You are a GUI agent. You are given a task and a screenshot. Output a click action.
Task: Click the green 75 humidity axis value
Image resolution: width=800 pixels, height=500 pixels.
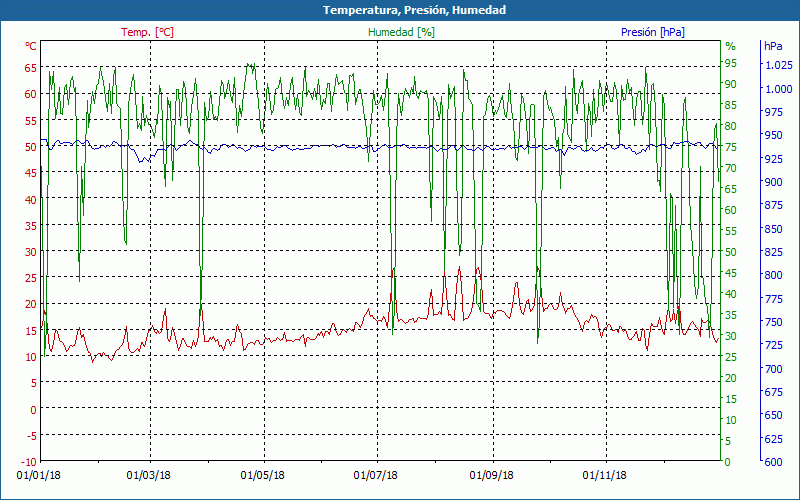pyautogui.click(x=731, y=147)
